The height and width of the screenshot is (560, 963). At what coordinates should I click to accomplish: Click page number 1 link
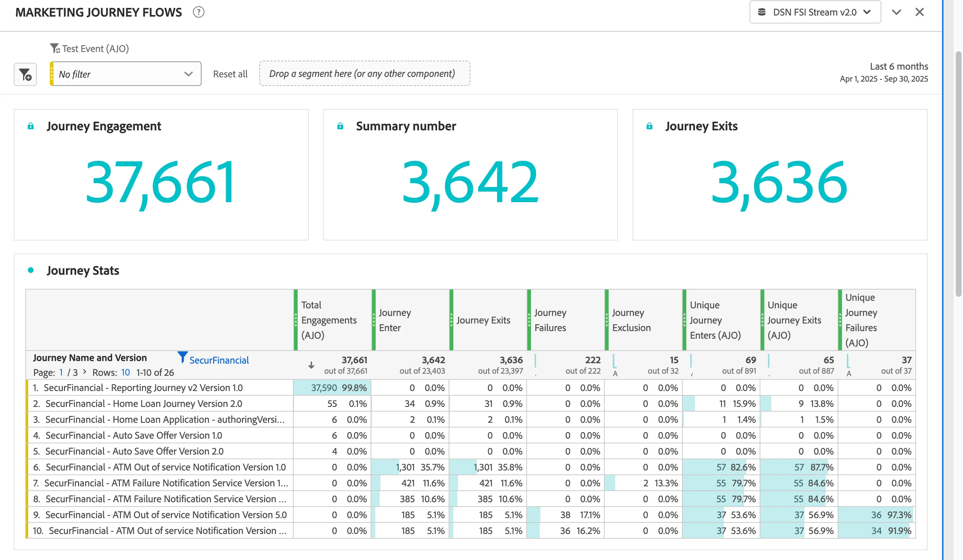[x=61, y=373]
